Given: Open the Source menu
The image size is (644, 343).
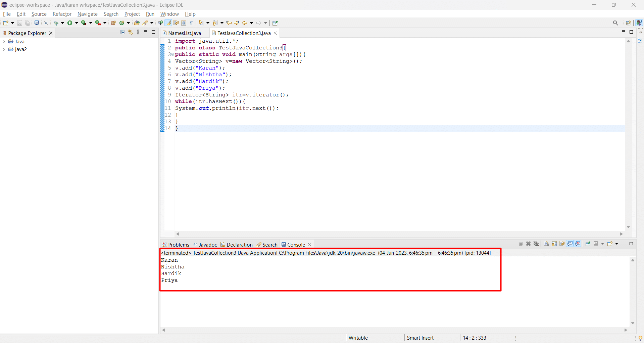Looking at the screenshot, I should 39,14.
